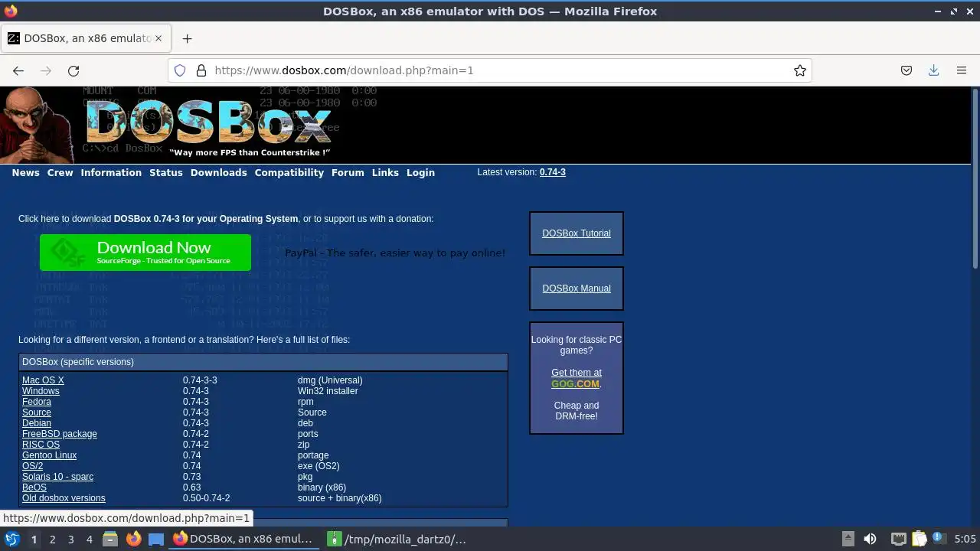Click the network tray icon

pyautogui.click(x=898, y=539)
